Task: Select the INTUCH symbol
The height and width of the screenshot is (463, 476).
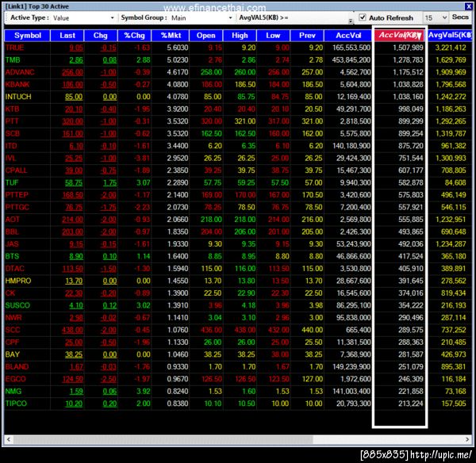Action: 18,97
